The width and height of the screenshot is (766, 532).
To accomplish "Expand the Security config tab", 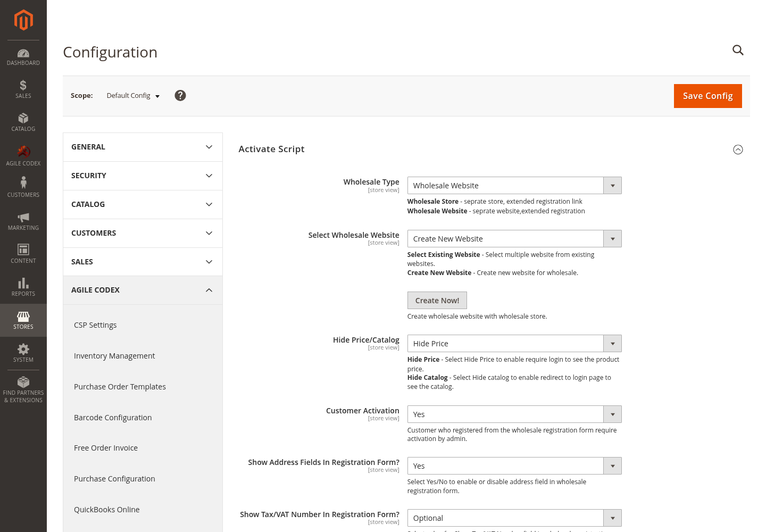I will (x=143, y=176).
